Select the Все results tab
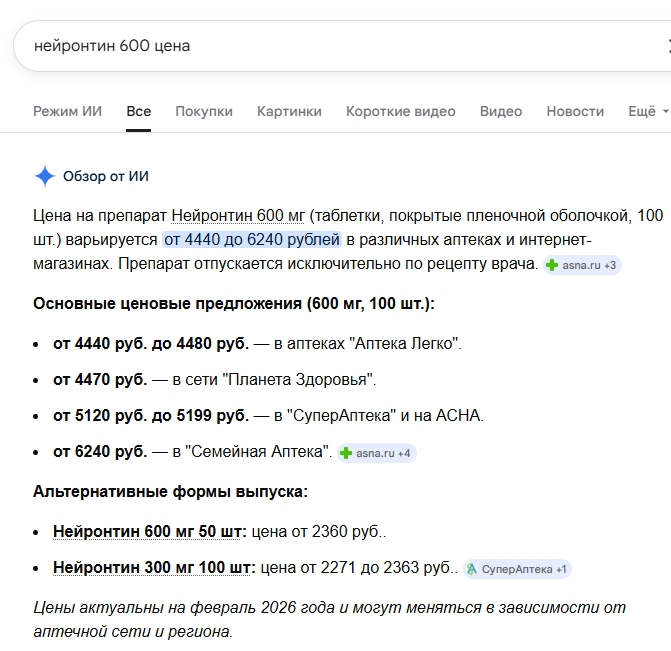Screen dimensions: 671x651 pyautogui.click(x=139, y=112)
